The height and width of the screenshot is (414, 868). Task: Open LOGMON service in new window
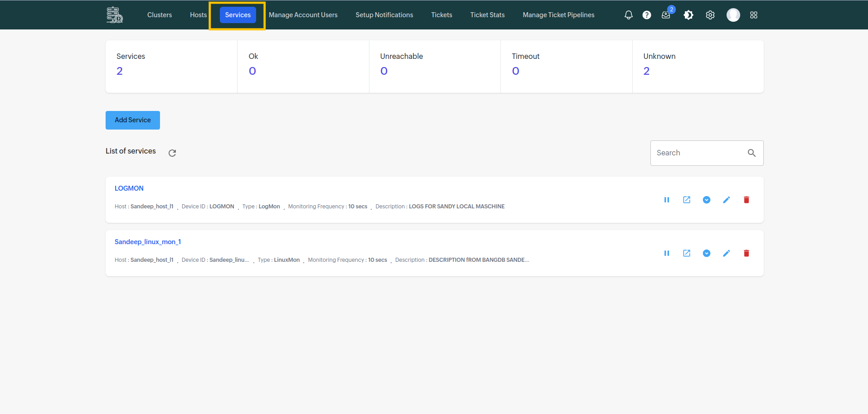(687, 200)
